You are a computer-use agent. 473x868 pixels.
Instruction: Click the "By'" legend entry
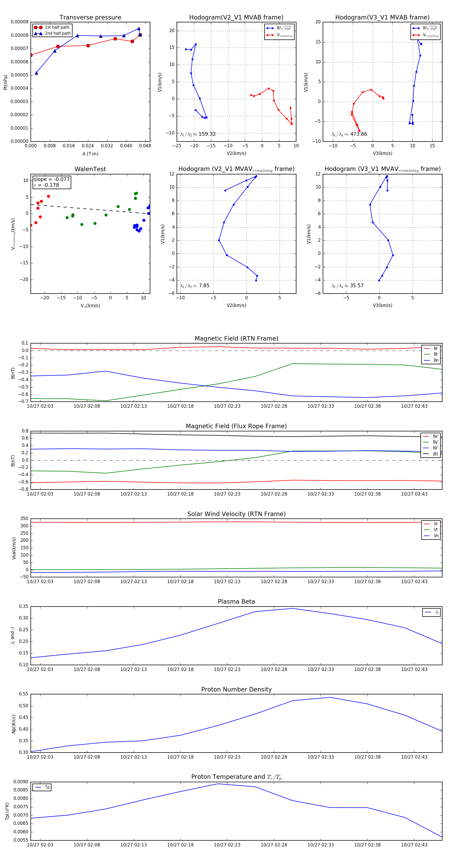(431, 442)
